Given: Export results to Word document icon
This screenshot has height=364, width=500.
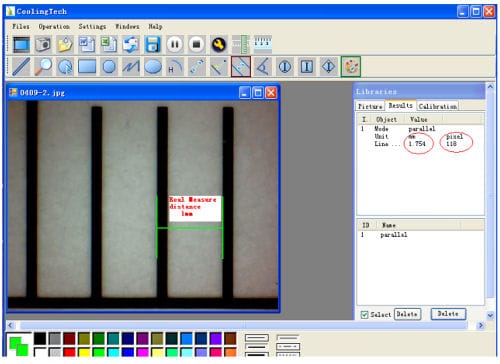Looking at the screenshot, I should click(x=87, y=45).
